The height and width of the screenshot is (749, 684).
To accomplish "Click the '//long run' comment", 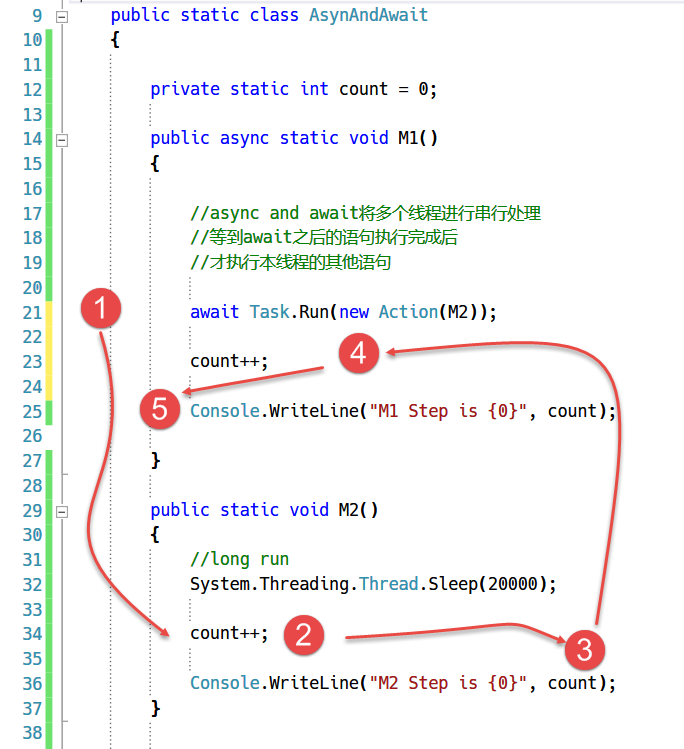I will [x=239, y=559].
